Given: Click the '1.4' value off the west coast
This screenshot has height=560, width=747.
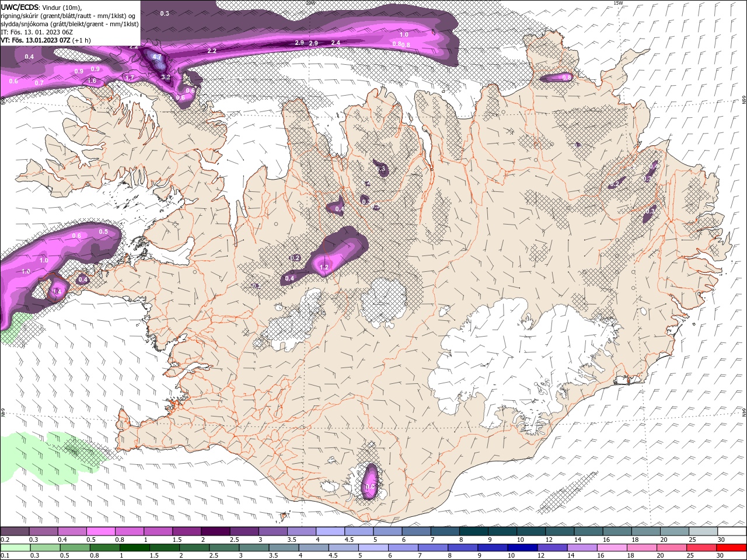Looking at the screenshot, I should pos(57,291).
